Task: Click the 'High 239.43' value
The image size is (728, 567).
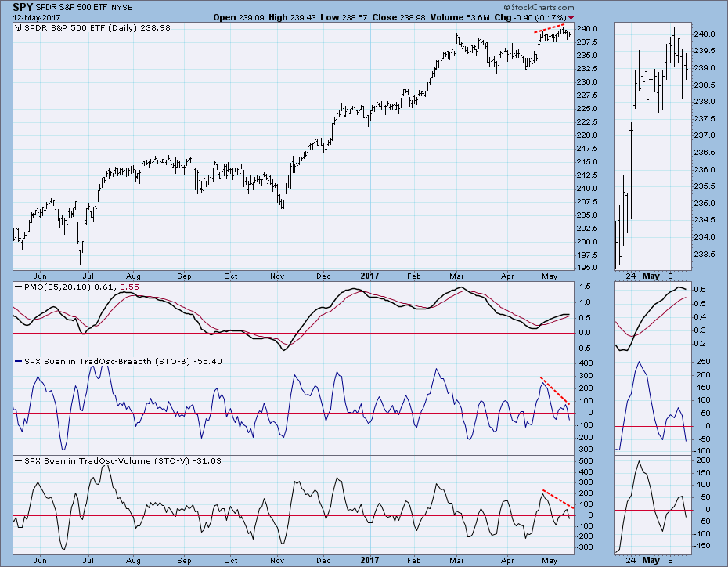Action: coord(293,18)
